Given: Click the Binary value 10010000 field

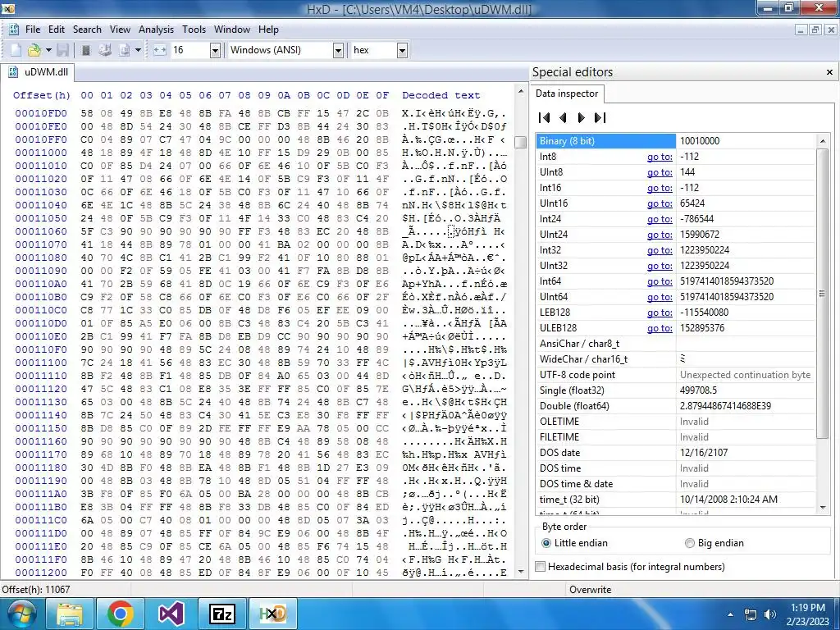Looking at the screenshot, I should 745,141.
